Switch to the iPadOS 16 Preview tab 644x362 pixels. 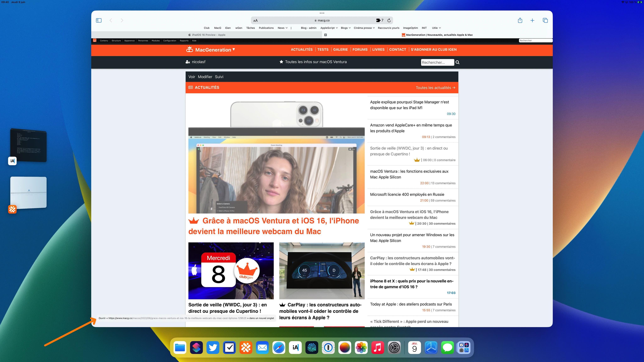click(x=207, y=35)
